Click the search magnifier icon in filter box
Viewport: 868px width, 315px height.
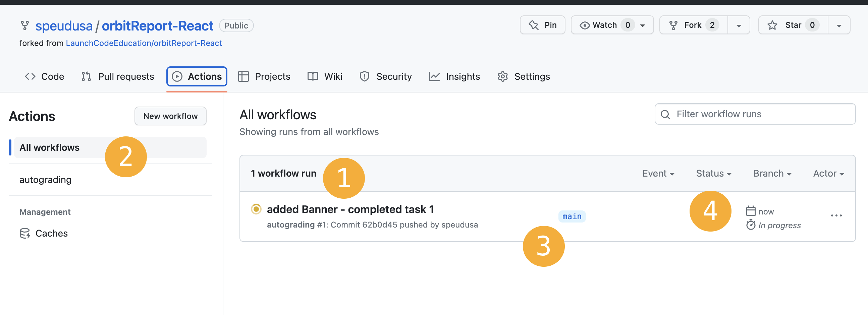click(x=665, y=114)
